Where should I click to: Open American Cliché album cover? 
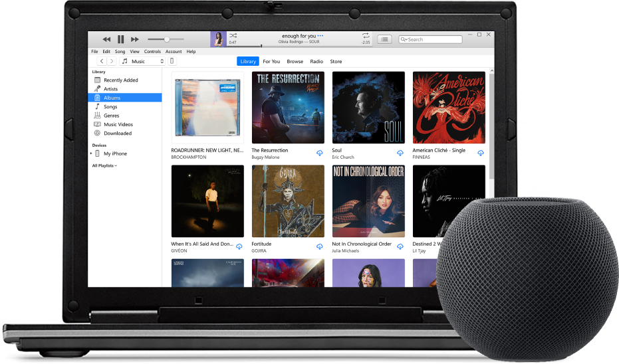(x=449, y=108)
